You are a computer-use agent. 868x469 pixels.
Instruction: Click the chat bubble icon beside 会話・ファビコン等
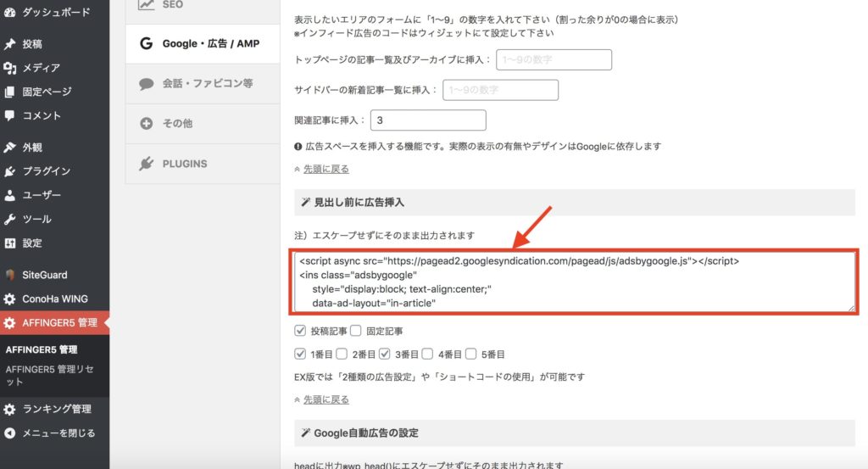pyautogui.click(x=146, y=84)
